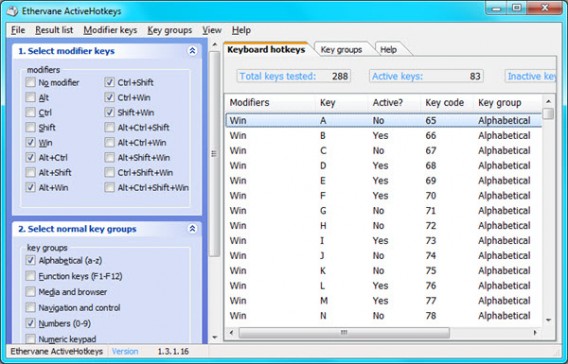This screenshot has width=568, height=364.
Task: Select the Win M row
Action: click(x=383, y=301)
